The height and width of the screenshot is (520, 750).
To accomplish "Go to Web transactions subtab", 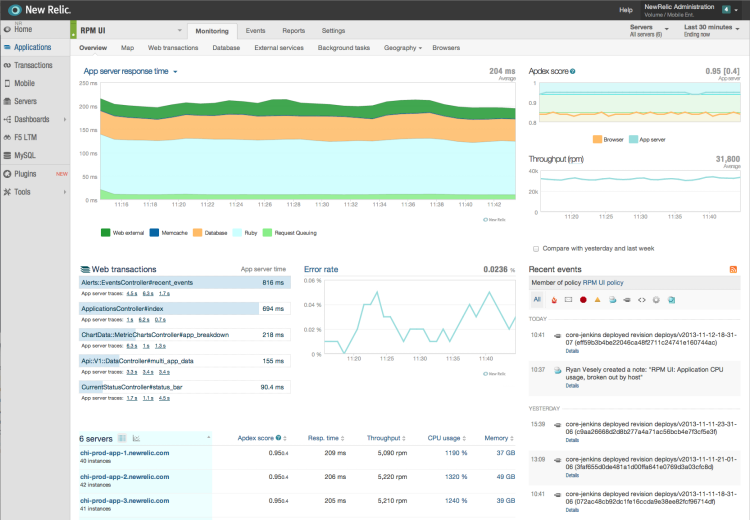I will 173,48.
